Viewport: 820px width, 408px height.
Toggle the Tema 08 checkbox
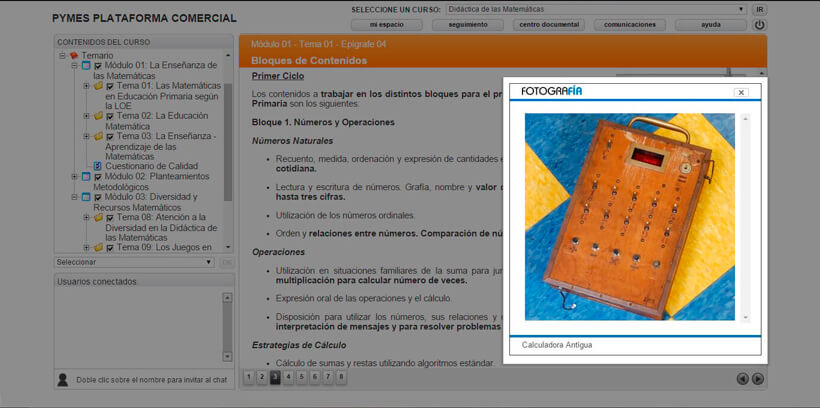(110, 218)
